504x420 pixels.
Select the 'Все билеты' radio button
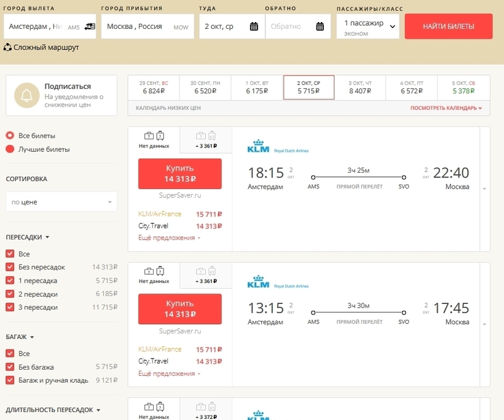(10, 136)
